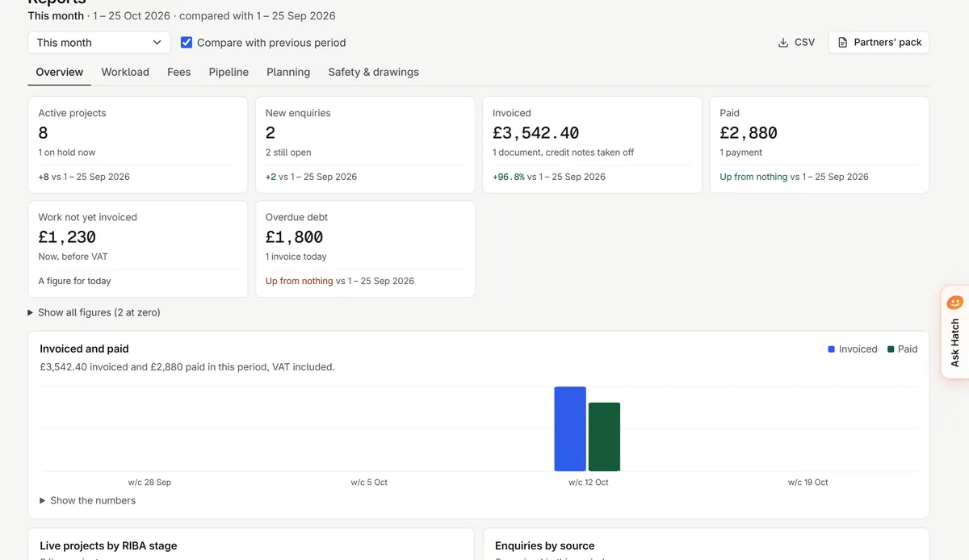Go to the Pipeline tab

[229, 72]
